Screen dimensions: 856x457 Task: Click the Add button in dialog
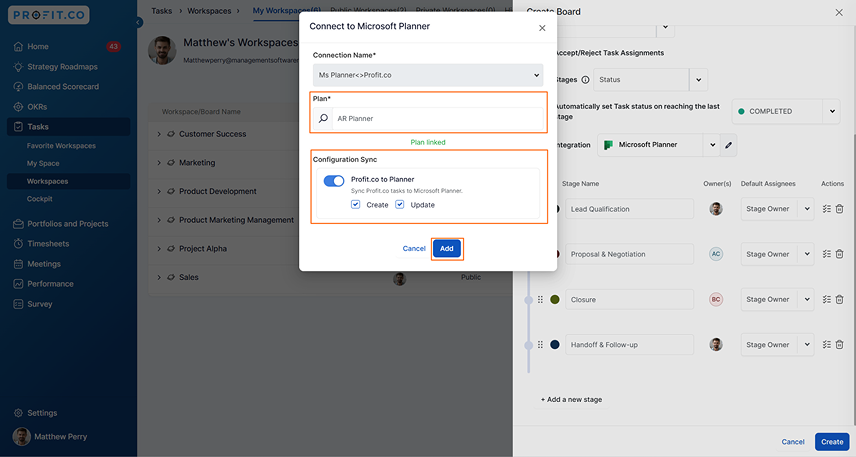[447, 249]
